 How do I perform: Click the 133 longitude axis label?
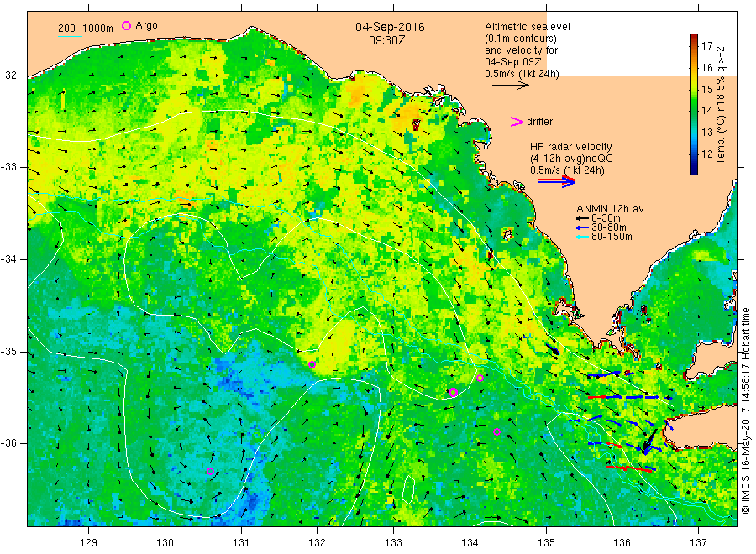[x=393, y=542]
